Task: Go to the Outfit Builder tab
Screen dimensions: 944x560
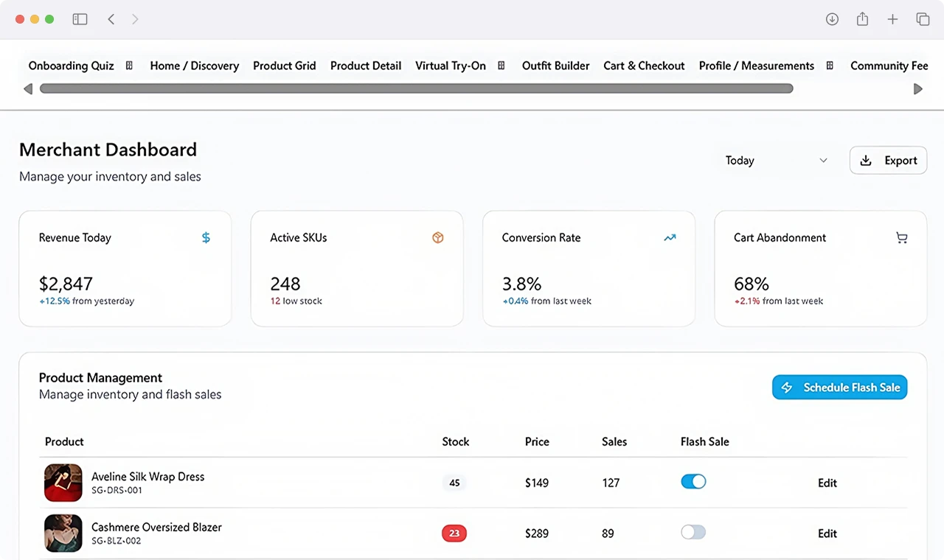Action: click(x=556, y=66)
